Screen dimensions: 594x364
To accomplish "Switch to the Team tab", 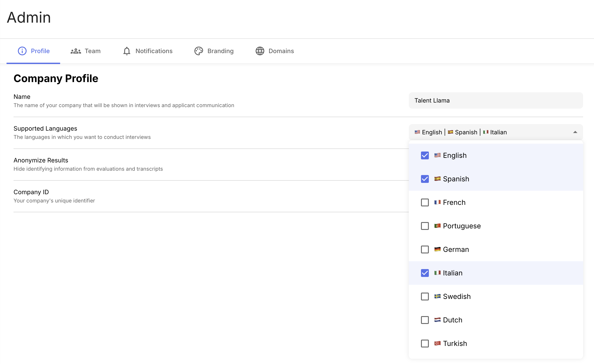I will coord(93,51).
